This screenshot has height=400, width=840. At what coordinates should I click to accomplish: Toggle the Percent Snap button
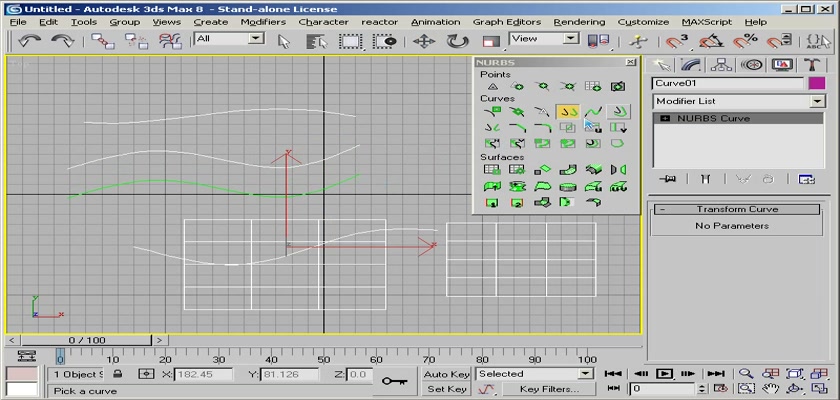pos(745,41)
